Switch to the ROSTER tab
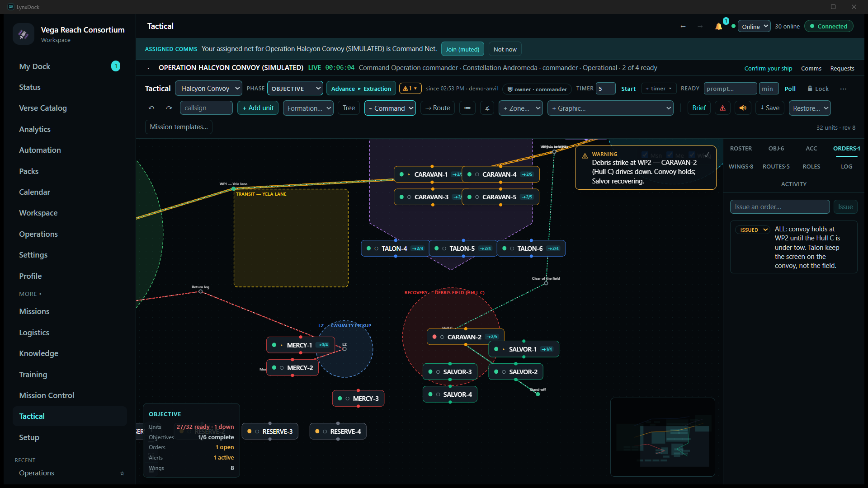Image resolution: width=868 pixels, height=488 pixels. tap(741, 149)
